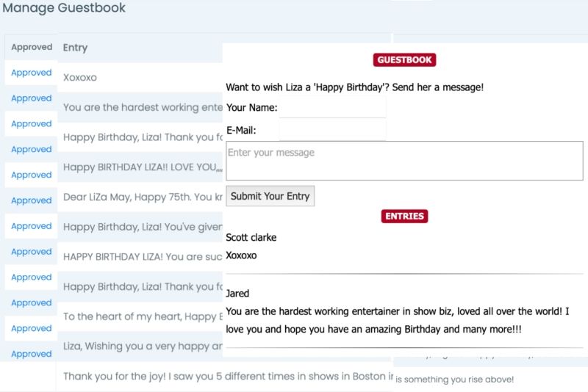Click the Your Name input field
Screen dimensions: 588x392
(332, 108)
